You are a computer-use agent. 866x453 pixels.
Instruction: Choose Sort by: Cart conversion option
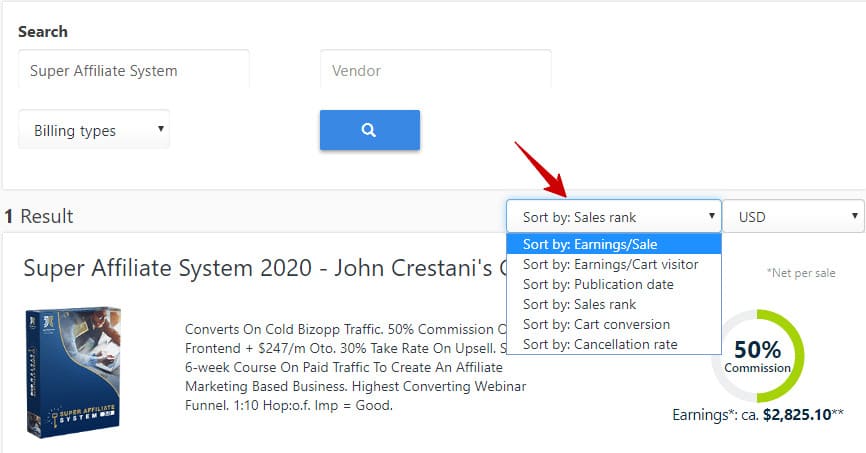(x=614, y=324)
